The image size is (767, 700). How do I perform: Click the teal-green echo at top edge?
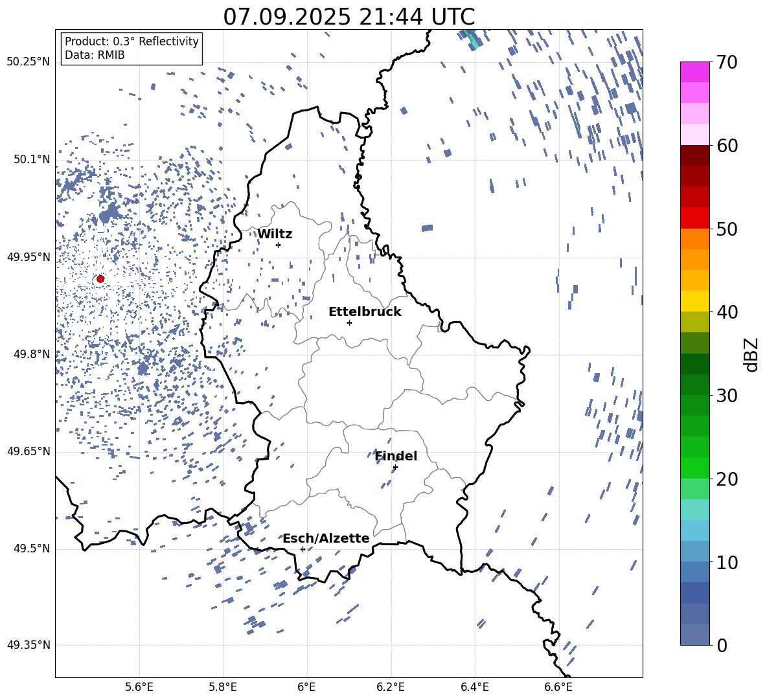point(471,40)
